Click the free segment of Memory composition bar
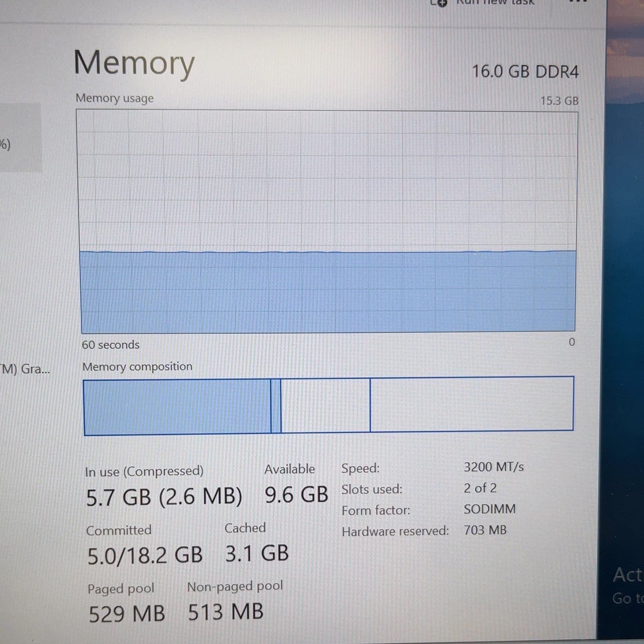This screenshot has width=644, height=644. coord(471,404)
